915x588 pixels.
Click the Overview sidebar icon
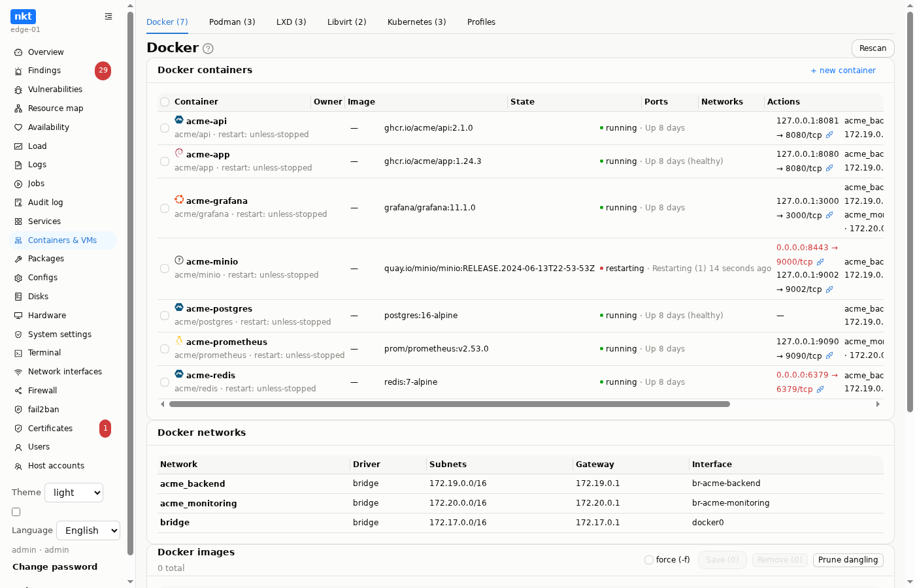18,52
